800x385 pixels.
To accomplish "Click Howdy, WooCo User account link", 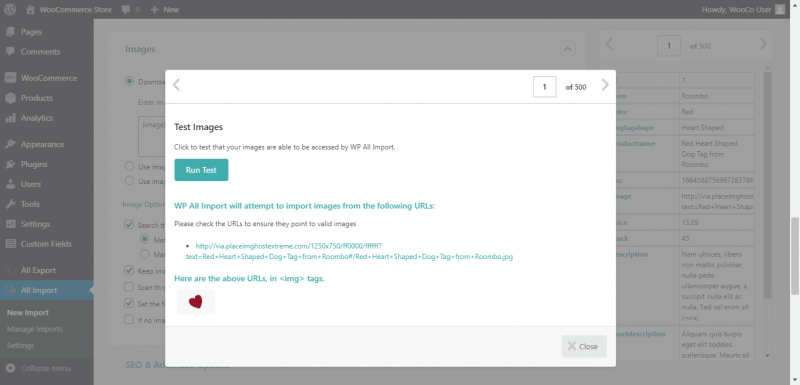I will click(736, 9).
